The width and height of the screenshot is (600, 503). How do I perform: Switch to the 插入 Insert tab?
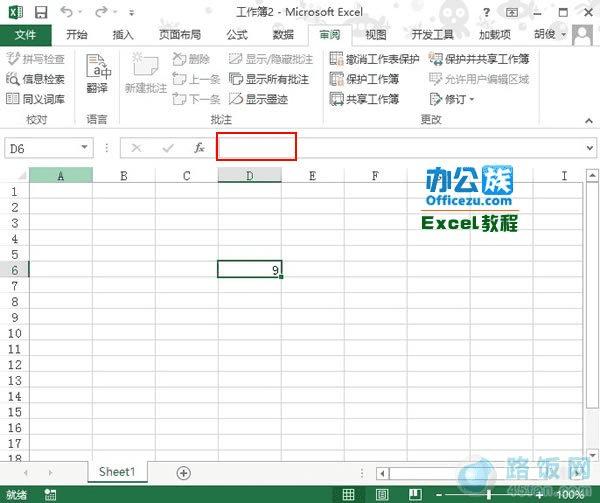point(123,35)
